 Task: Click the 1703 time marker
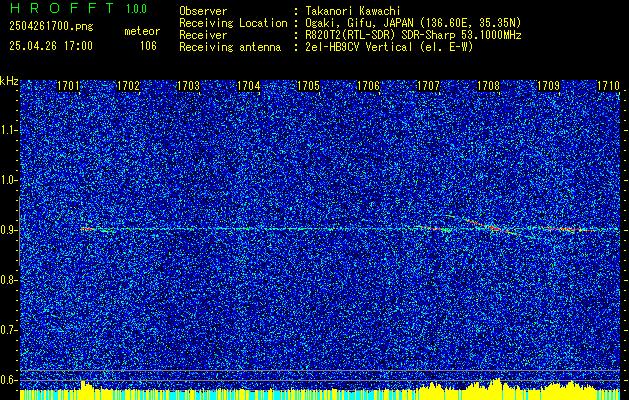pyautogui.click(x=189, y=86)
